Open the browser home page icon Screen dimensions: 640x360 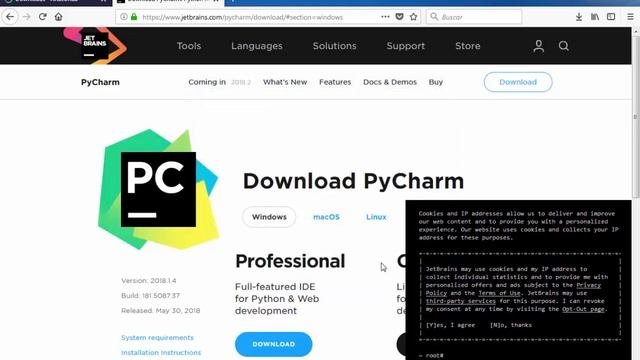pos(58,17)
